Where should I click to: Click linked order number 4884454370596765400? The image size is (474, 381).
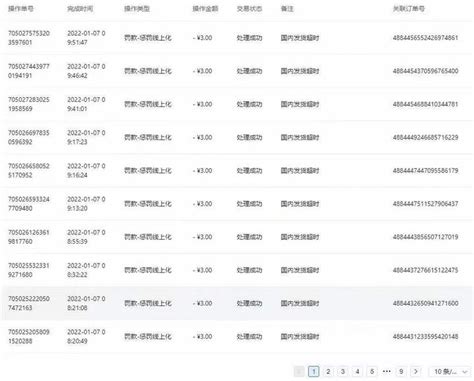425,71
